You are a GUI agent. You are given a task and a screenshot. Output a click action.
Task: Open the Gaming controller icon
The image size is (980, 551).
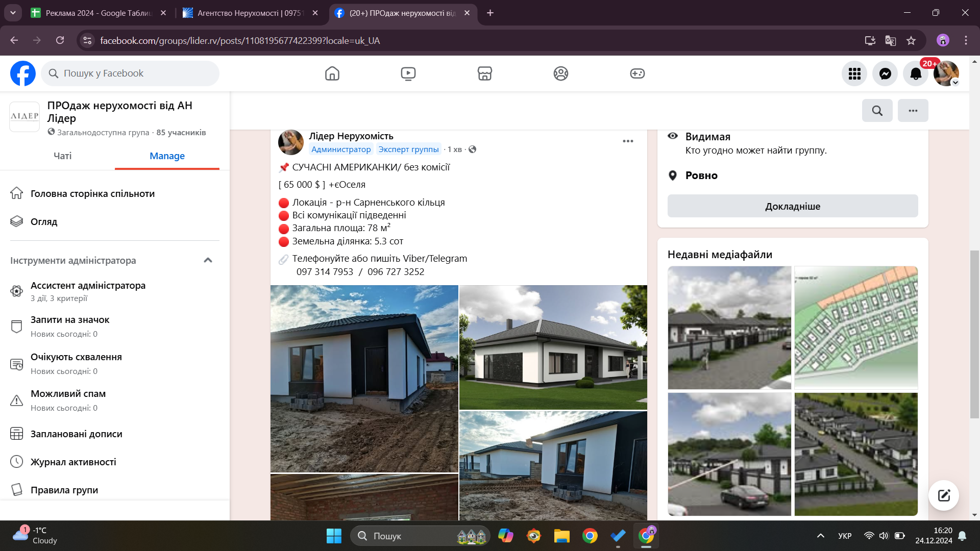637,73
